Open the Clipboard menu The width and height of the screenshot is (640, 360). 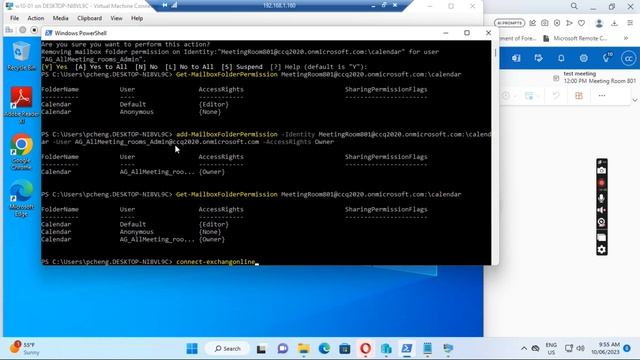pyautogui.click(x=89, y=18)
